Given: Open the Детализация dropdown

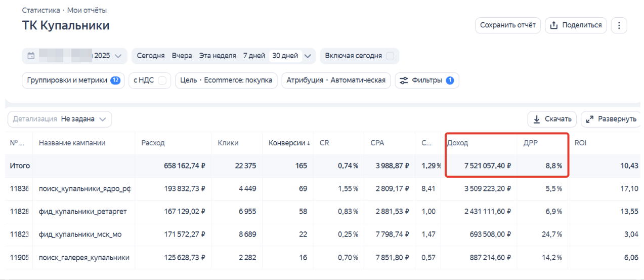Looking at the screenshot, I should [x=60, y=119].
